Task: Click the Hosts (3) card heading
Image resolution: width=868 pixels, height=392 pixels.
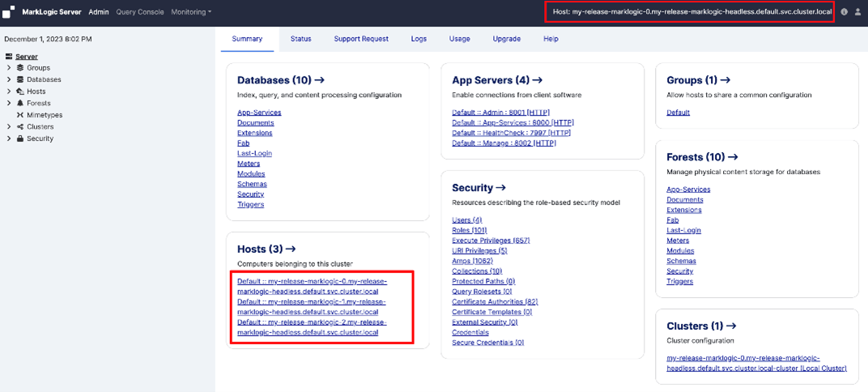Action: coord(266,249)
